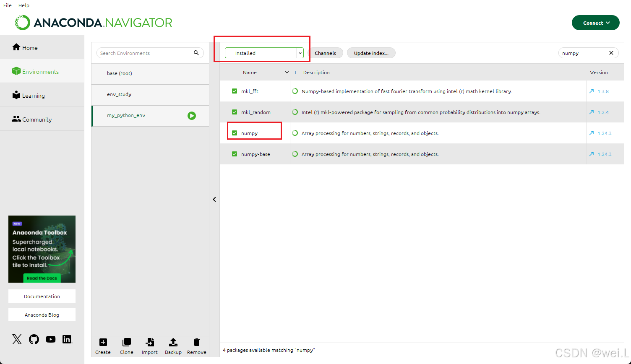Open the File menu
The height and width of the screenshot is (364, 631).
pos(8,5)
